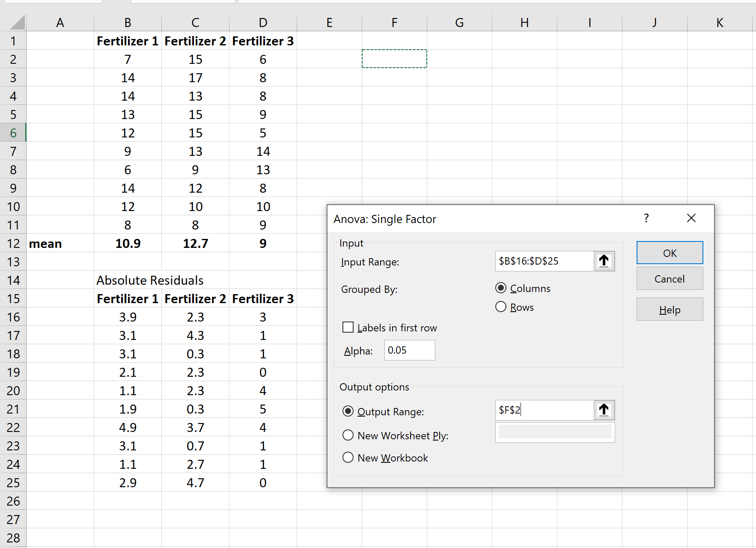
Task: Choose the New Workbook radio option
Action: [x=348, y=458]
